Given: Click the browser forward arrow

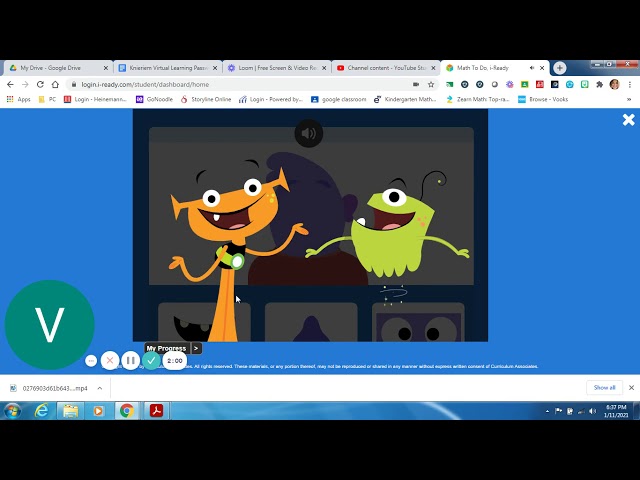Looking at the screenshot, I should point(25,84).
